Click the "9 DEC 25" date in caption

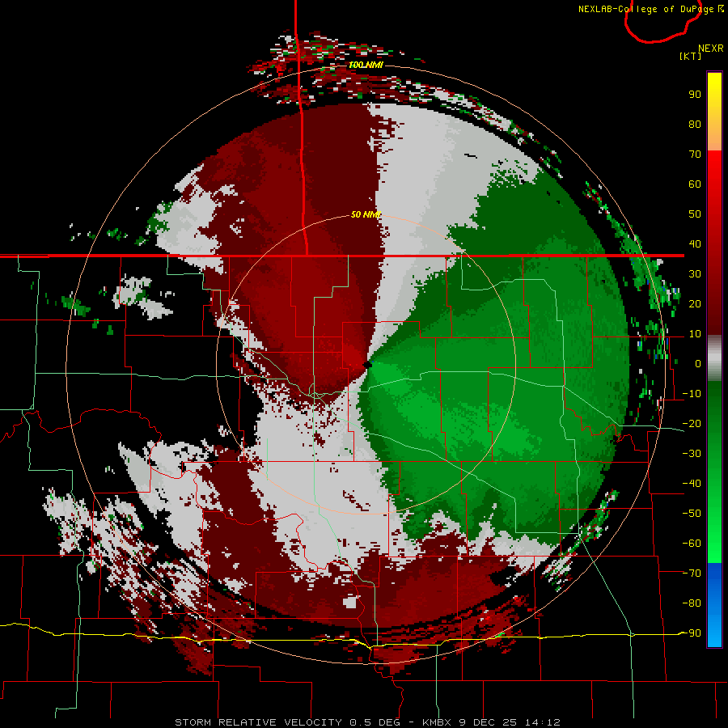(488, 722)
